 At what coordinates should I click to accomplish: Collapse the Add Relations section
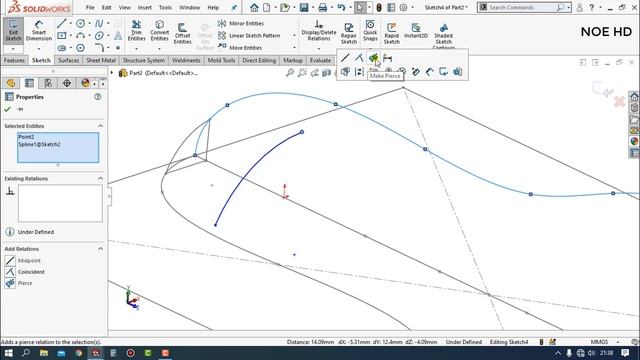(100, 249)
